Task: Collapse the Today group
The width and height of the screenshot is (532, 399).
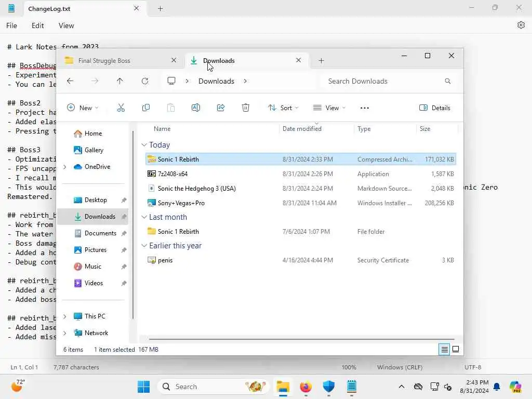Action: point(144,145)
